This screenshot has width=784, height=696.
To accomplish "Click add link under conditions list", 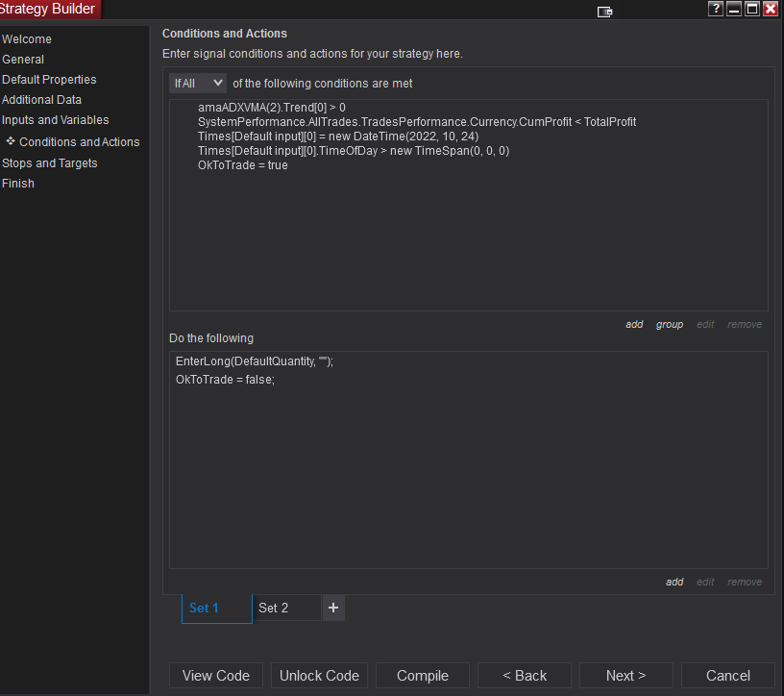I will (x=634, y=324).
